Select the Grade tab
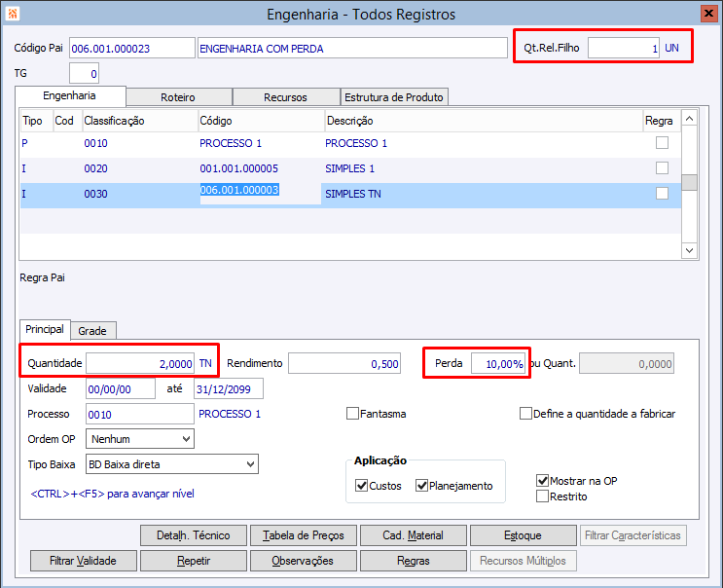This screenshot has width=723, height=588. pos(92,331)
